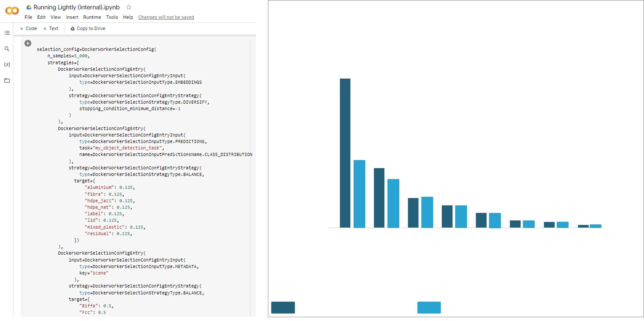The width and height of the screenshot is (644, 321).
Task: Open the notebook search pane
Action: 7,49
